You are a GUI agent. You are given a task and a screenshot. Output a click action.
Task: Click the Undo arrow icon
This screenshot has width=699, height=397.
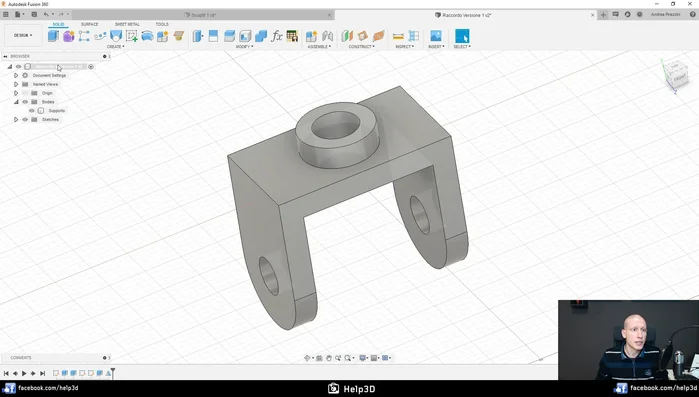click(46, 14)
